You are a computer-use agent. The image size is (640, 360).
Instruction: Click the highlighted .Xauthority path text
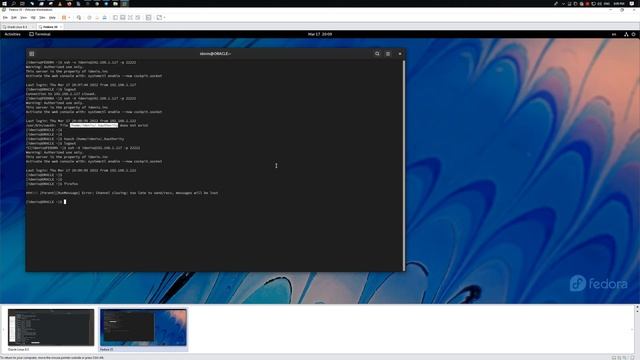[x=94, y=125]
